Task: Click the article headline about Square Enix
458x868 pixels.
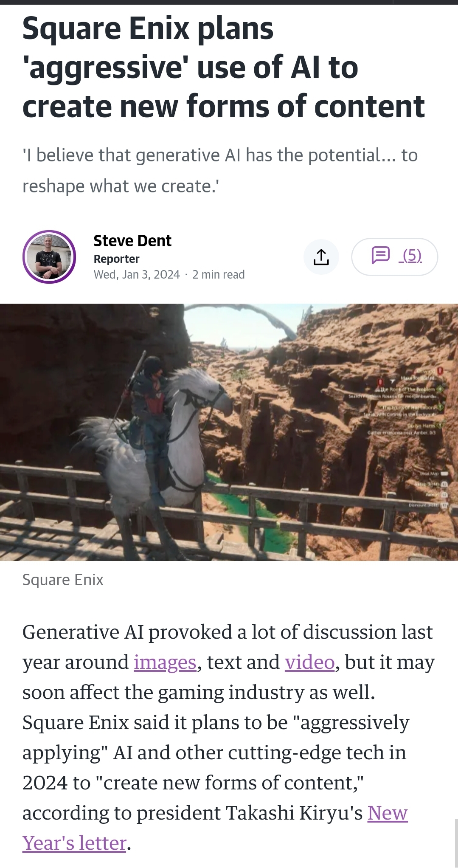Action: tap(224, 68)
